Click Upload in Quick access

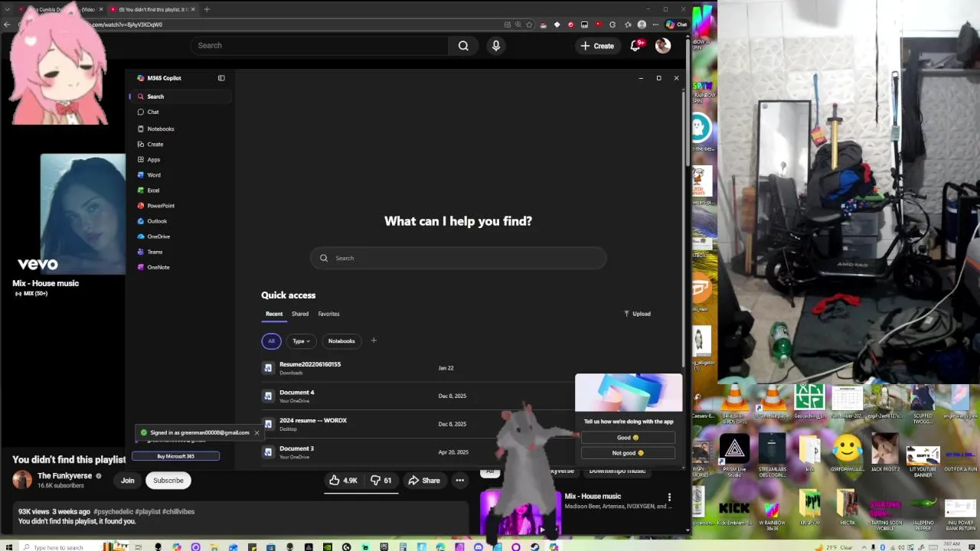pyautogui.click(x=637, y=314)
